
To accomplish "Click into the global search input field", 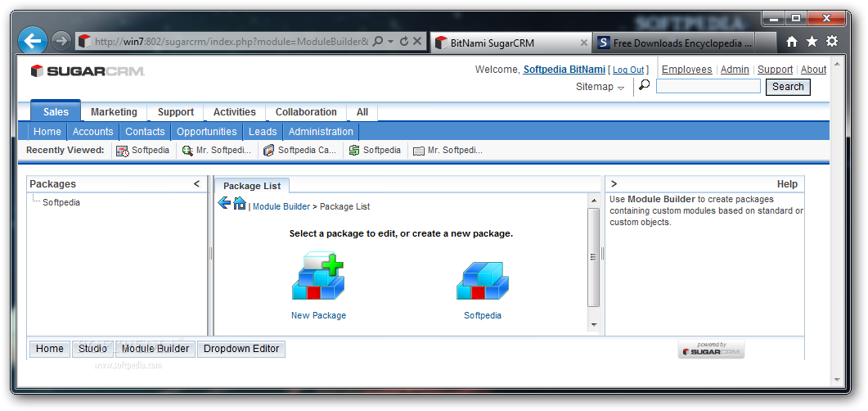I will tap(708, 86).
